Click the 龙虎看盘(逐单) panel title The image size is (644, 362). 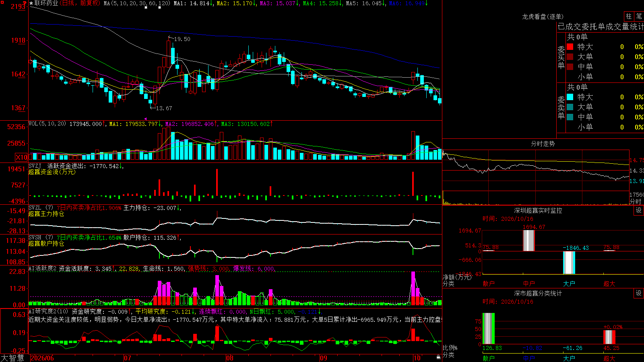tap(543, 16)
